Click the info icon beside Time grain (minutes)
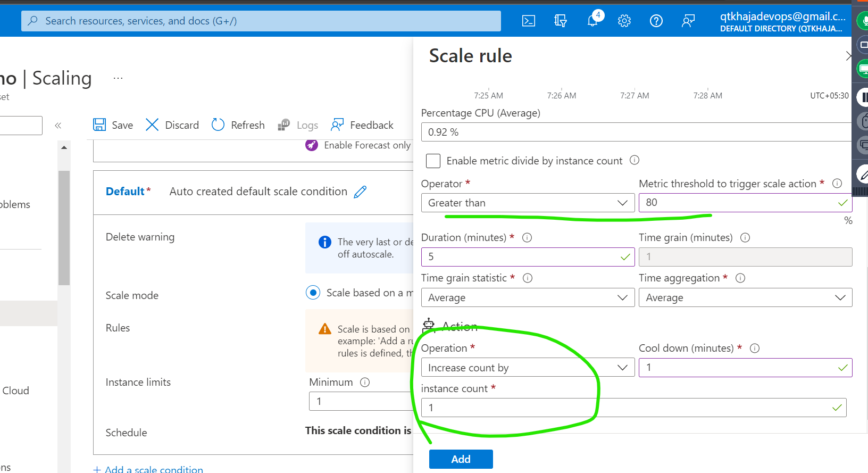 tap(745, 238)
